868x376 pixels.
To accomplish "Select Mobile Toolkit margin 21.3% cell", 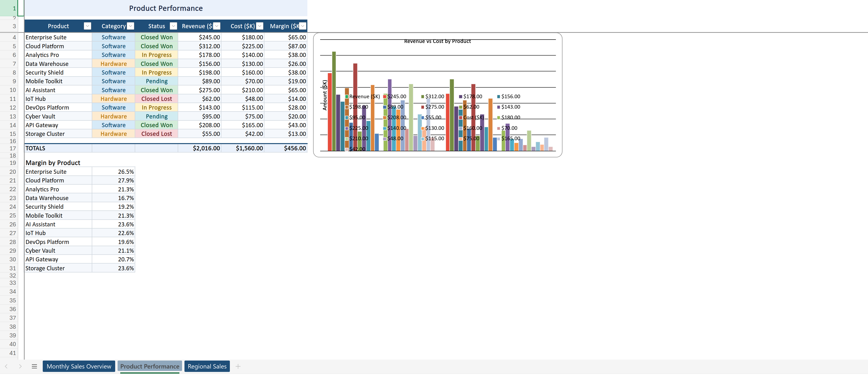I will coord(113,216).
